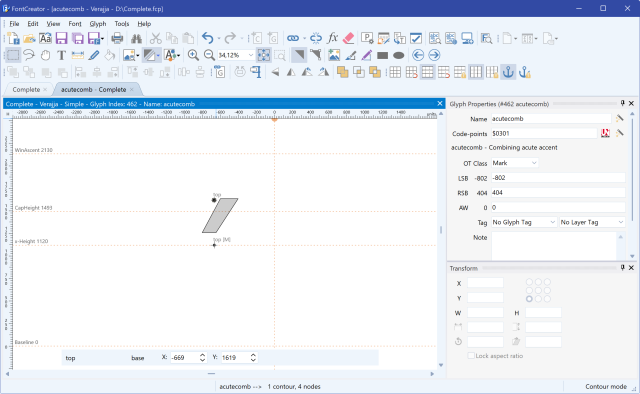Select the hand pan tool

point(45,55)
